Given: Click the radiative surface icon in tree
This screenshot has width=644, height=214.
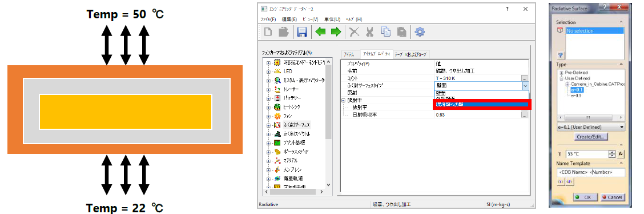Looking at the screenshot, I should tap(277, 125).
